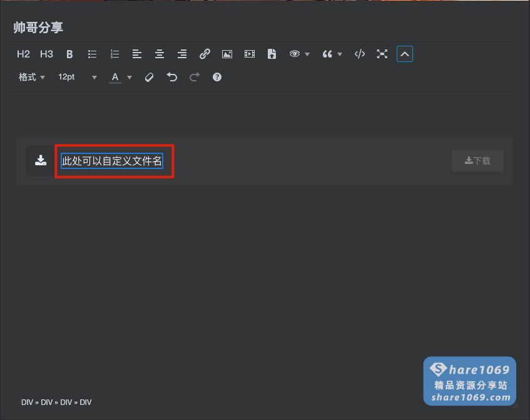This screenshot has width=530, height=420.
Task: Click the fullscreen editing icon
Action: click(382, 54)
